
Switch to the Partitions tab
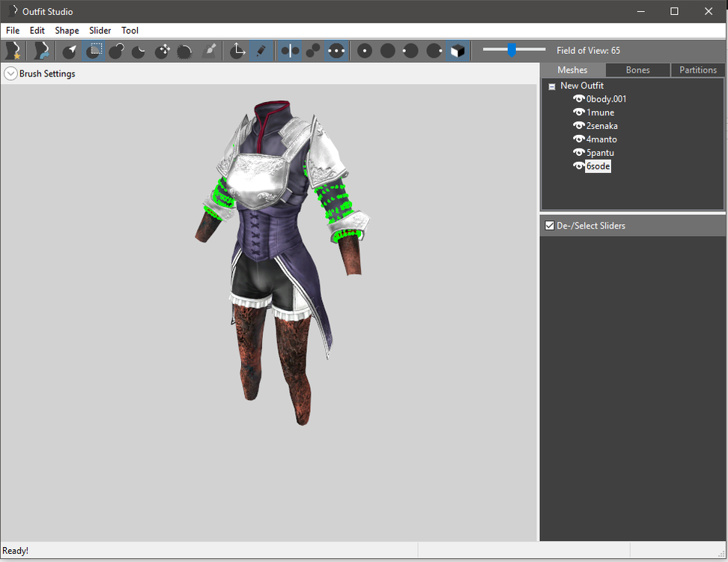click(698, 70)
